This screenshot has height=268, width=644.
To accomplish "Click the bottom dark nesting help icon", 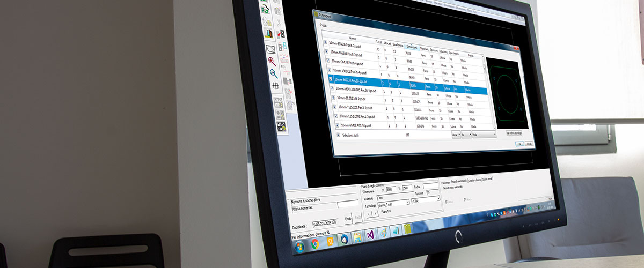I will pyautogui.click(x=282, y=127).
